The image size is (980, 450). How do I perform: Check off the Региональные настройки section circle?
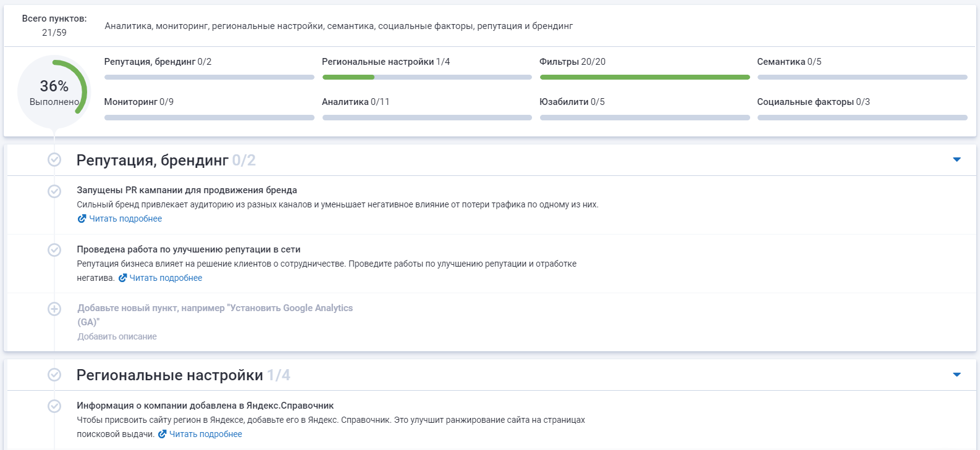pyautogui.click(x=54, y=375)
